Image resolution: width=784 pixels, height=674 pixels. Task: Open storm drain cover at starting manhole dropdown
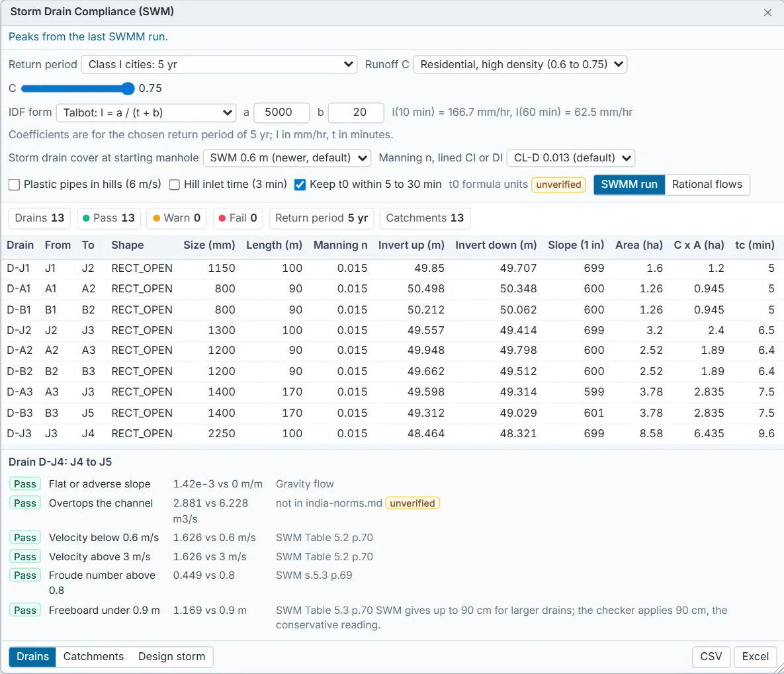(x=287, y=158)
